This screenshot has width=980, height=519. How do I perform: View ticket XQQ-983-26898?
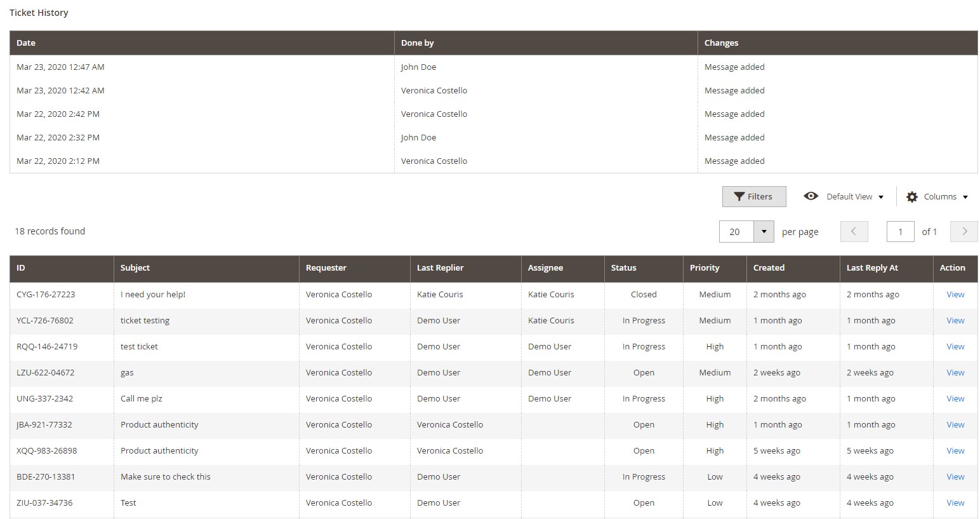click(955, 451)
